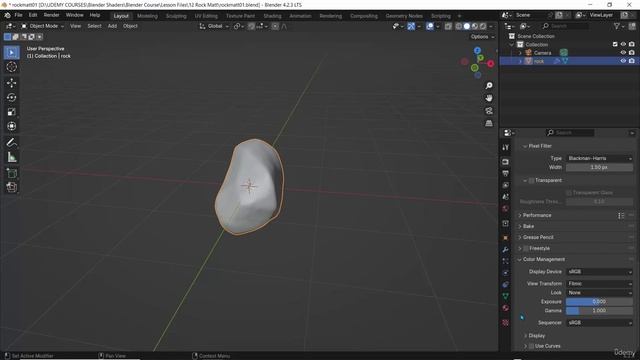Image resolution: width=640 pixels, height=360 pixels.
Task: Click the Zoom view magnifier icon
Action: 489,85
